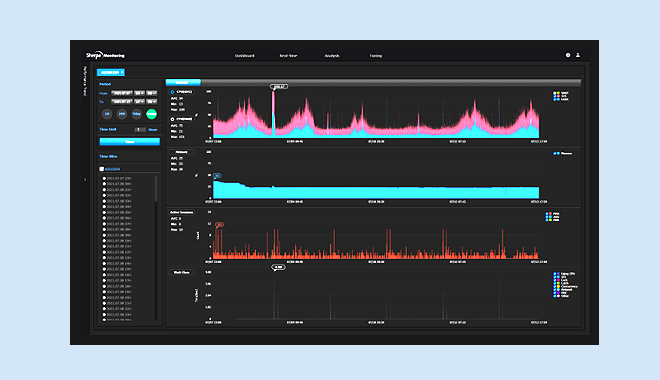Viewport: 660px width, 380px height.
Task: Click the edit pencil icon beside the CPU chart
Action: pyautogui.click(x=196, y=115)
